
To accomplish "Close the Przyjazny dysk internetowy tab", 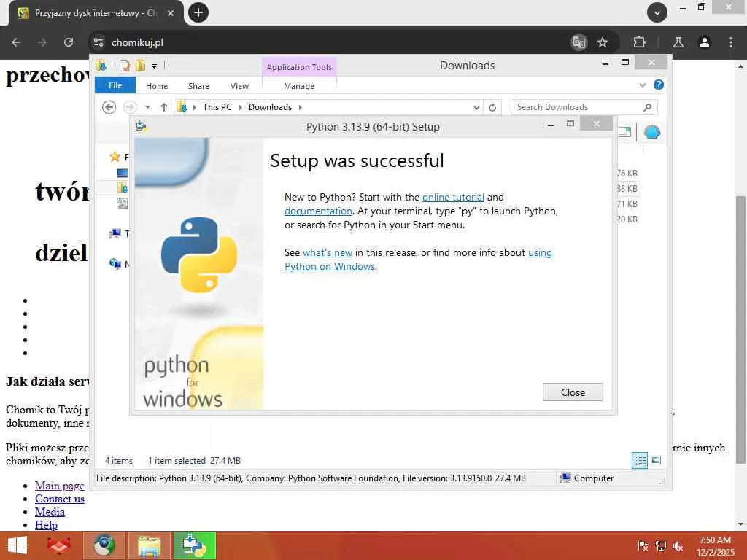I will (171, 13).
